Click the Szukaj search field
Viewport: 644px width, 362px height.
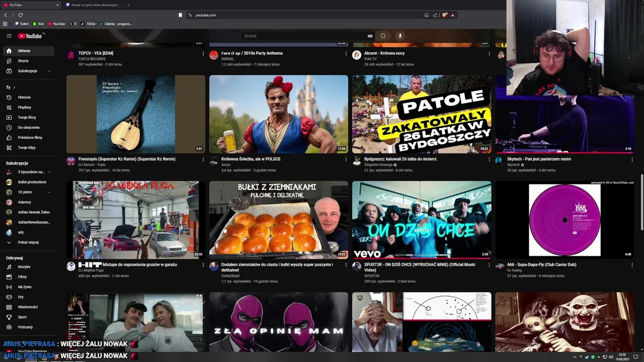pyautogui.click(x=304, y=36)
